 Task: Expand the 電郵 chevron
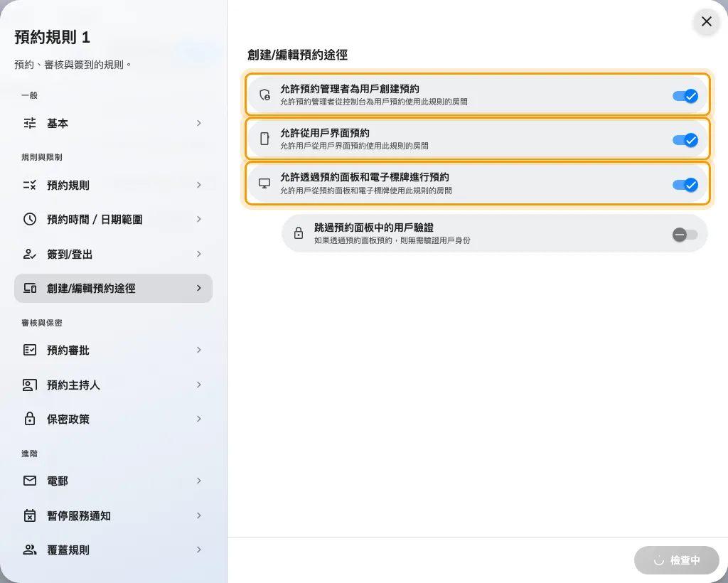point(199,481)
